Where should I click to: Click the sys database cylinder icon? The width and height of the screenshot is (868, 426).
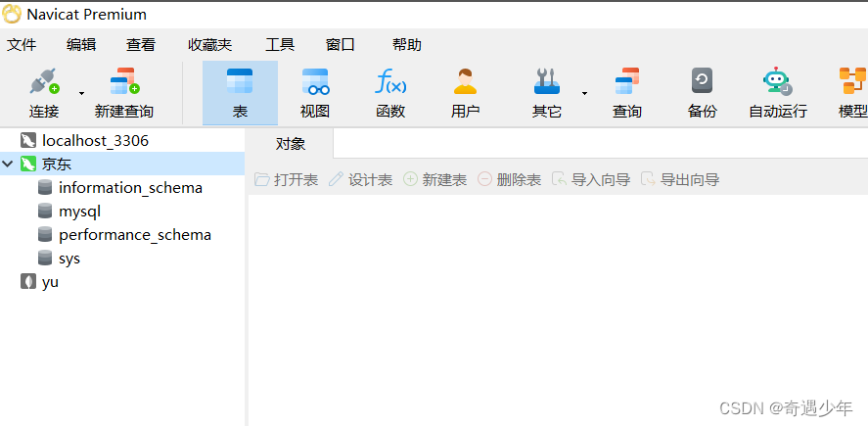pyautogui.click(x=45, y=259)
